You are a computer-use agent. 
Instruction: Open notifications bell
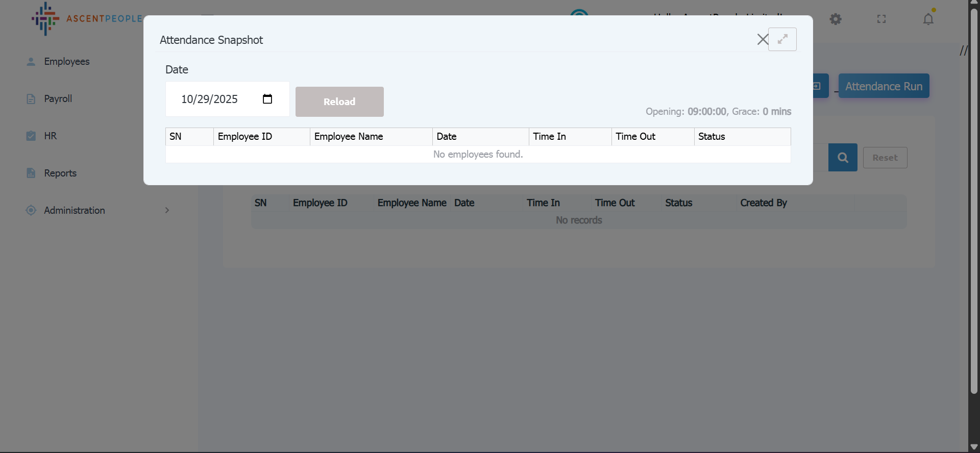click(928, 19)
